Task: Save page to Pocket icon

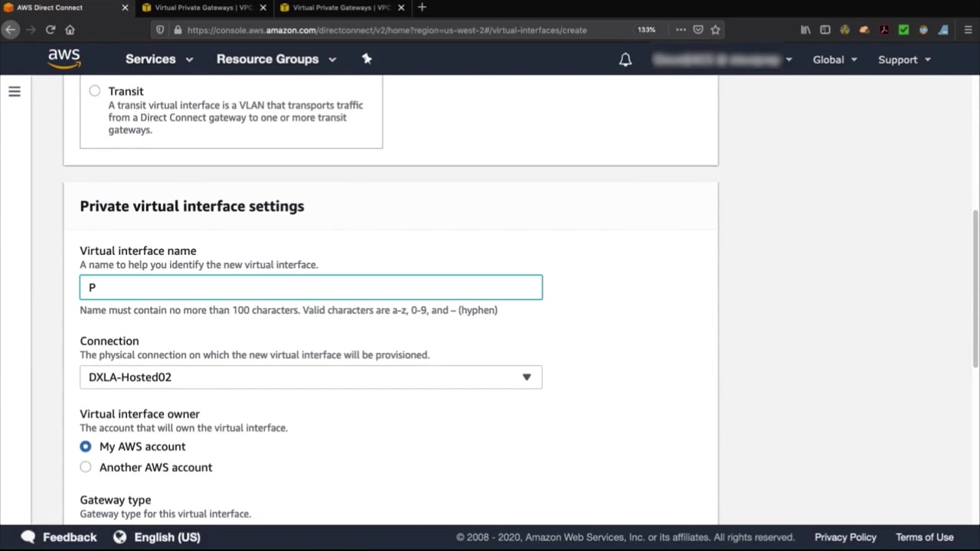Action: [x=698, y=30]
